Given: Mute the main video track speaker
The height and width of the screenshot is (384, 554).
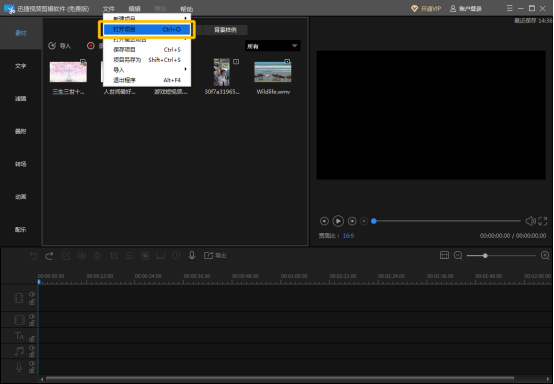Looking at the screenshot, I should (32, 294).
